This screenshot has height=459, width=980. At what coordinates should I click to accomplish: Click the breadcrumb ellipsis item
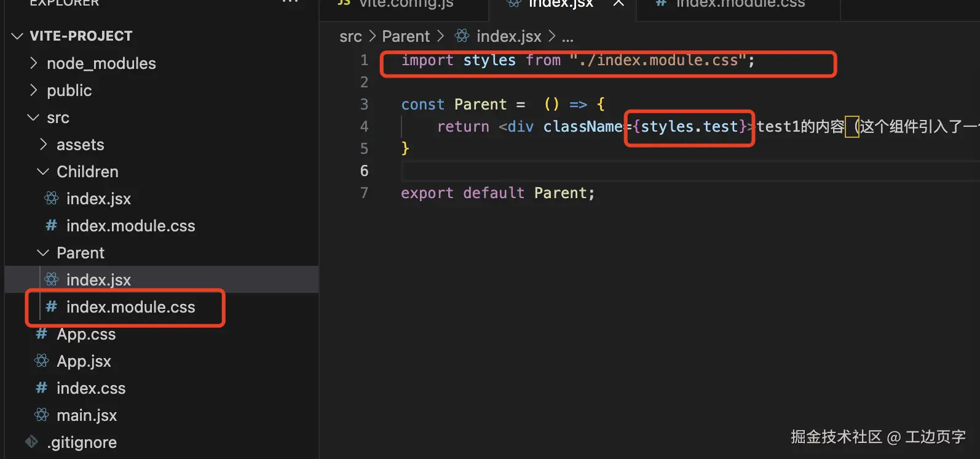567,38
